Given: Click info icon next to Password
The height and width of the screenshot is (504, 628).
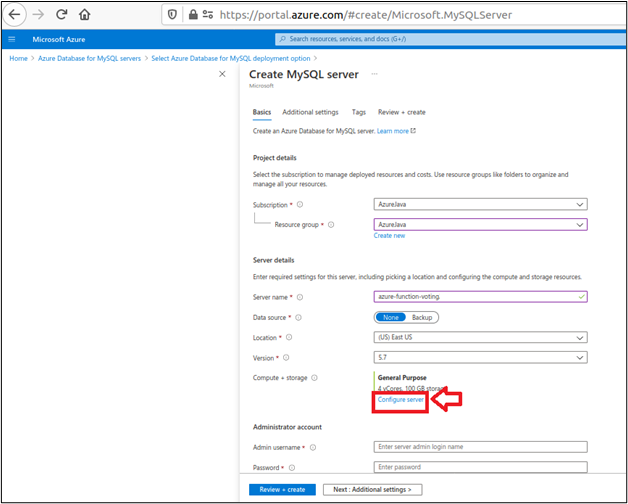Looking at the screenshot, I should [292, 468].
